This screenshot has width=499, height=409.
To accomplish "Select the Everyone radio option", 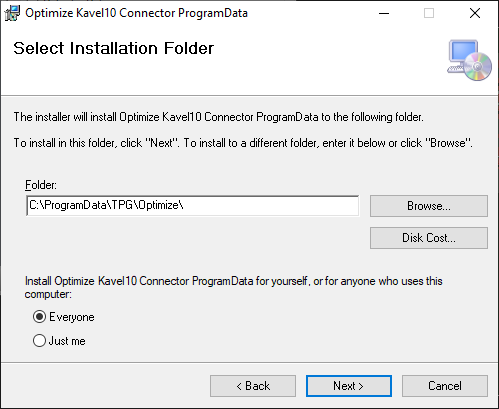I will coord(39,317).
